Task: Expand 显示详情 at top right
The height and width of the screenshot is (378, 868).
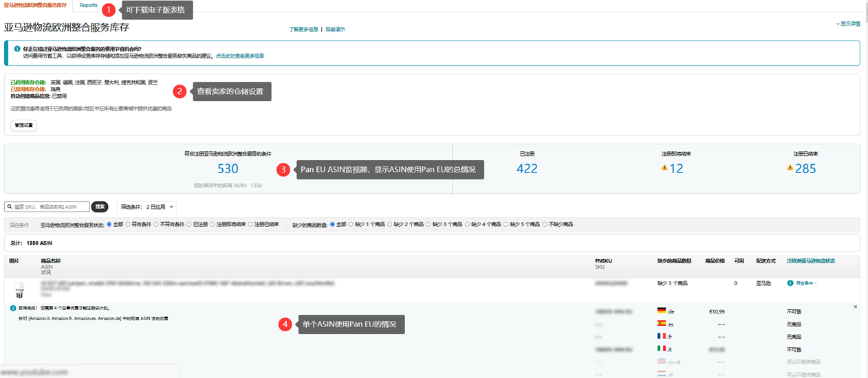Action: 848,24
